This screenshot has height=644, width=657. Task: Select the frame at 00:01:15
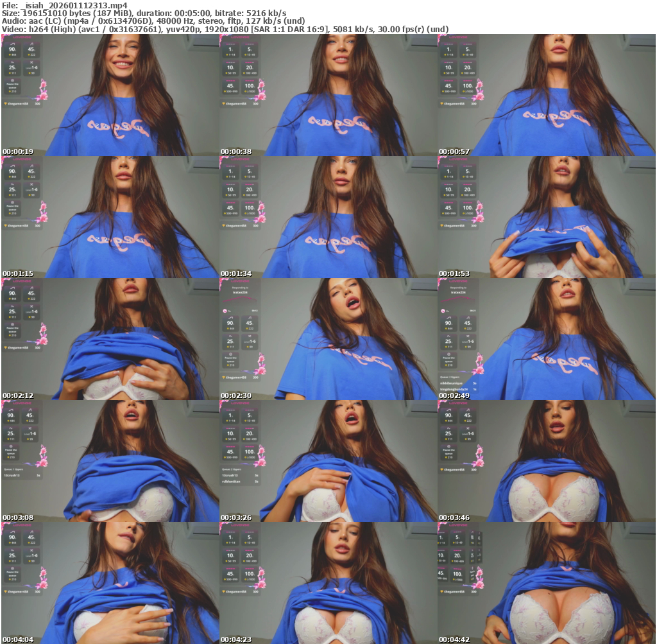click(x=110, y=217)
